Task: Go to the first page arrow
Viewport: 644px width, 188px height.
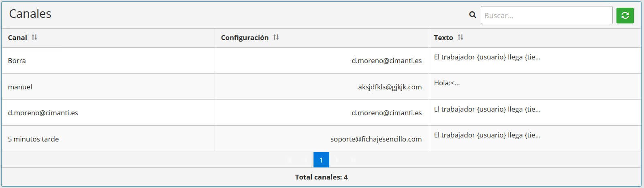Action: (290, 160)
